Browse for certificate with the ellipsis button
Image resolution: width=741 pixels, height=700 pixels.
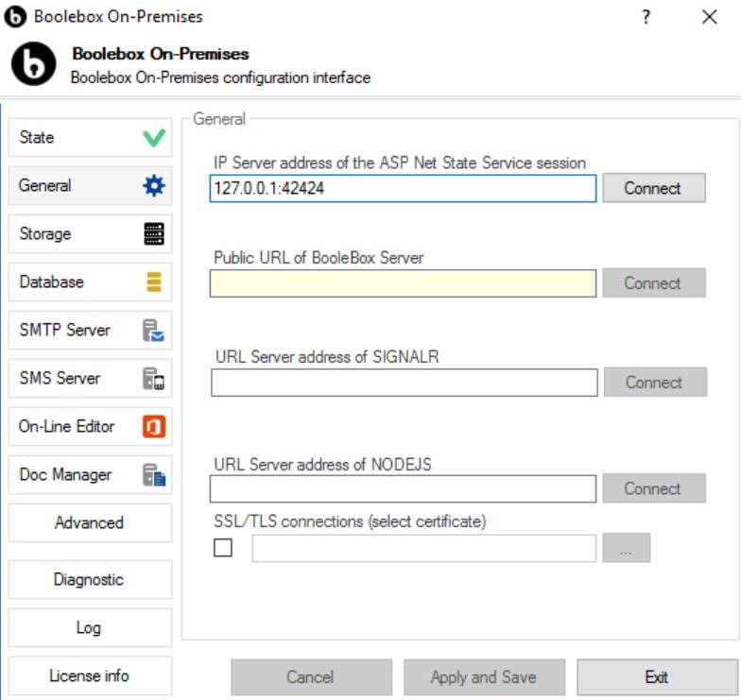point(626,548)
